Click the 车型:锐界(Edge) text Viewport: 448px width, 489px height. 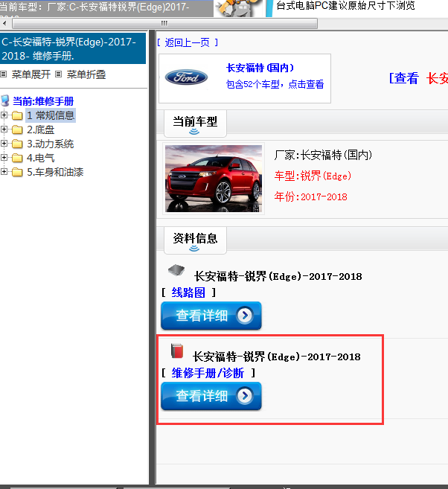[x=313, y=176]
